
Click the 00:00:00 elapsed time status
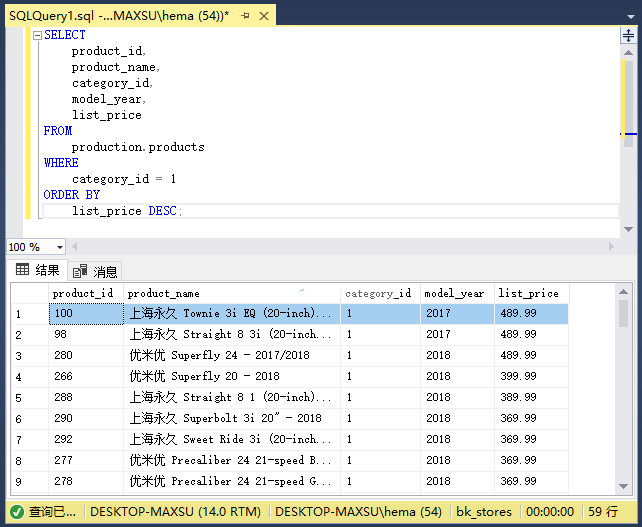(550, 512)
